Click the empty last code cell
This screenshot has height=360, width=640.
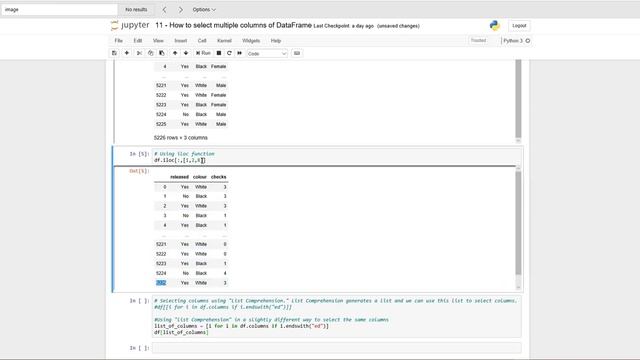pyautogui.click(x=336, y=348)
